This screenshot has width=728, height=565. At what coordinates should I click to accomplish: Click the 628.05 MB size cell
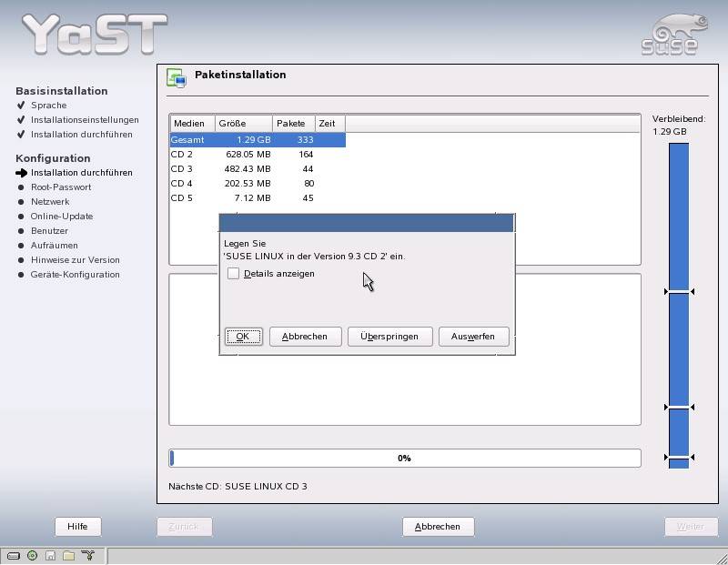[x=248, y=154]
